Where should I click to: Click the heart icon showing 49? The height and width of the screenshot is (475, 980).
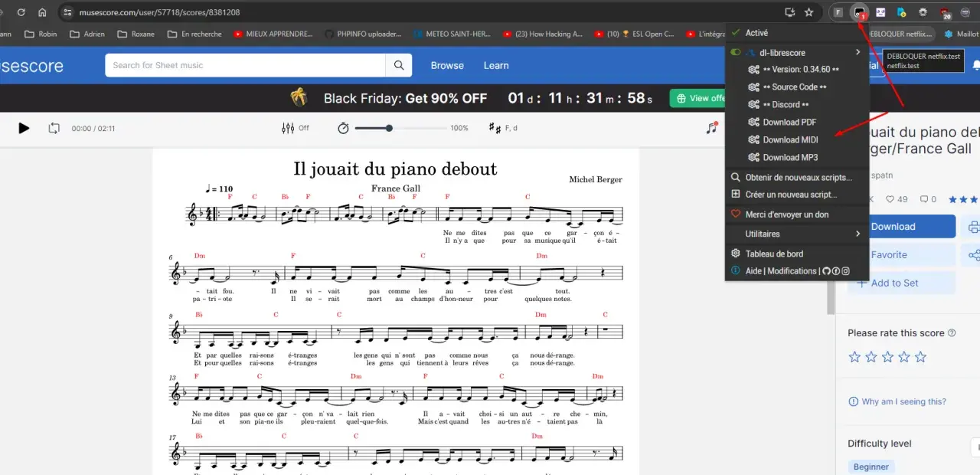(890, 199)
